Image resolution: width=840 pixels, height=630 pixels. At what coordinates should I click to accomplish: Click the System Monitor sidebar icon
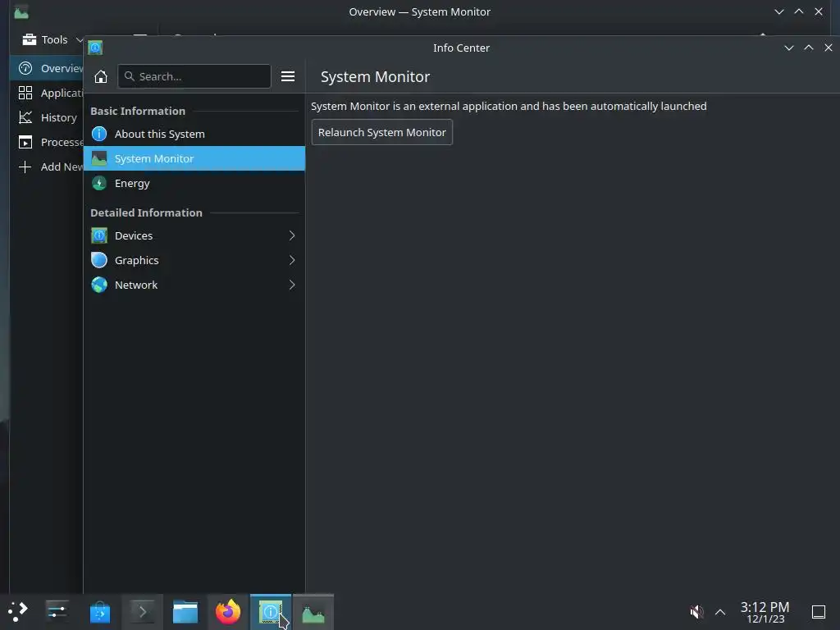pyautogui.click(x=99, y=158)
